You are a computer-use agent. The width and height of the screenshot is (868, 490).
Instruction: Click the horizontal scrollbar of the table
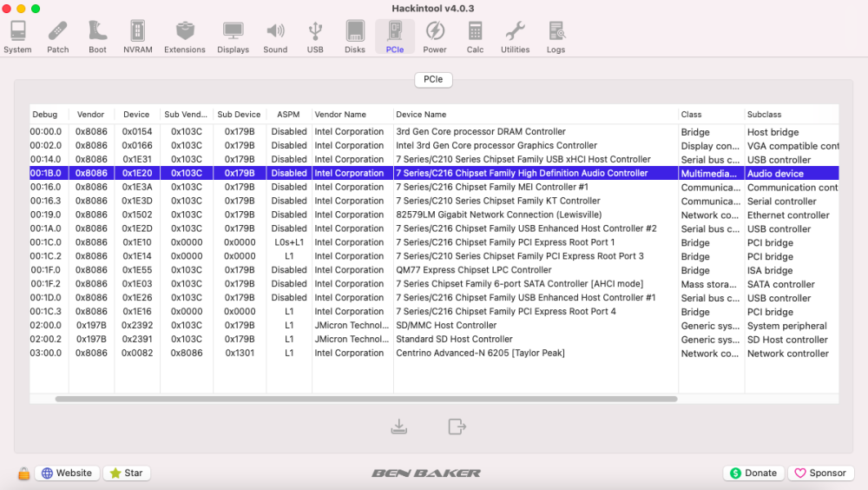[x=366, y=399]
